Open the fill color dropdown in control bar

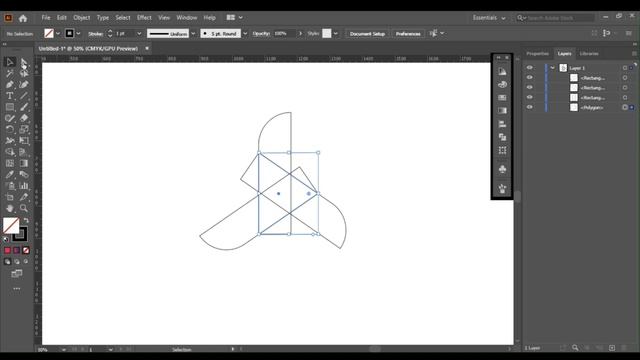point(58,33)
